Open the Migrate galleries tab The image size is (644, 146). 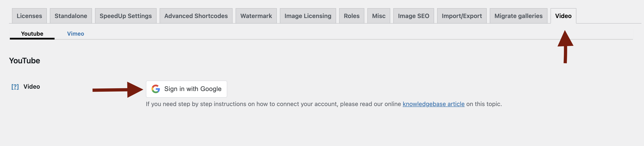[x=518, y=16]
